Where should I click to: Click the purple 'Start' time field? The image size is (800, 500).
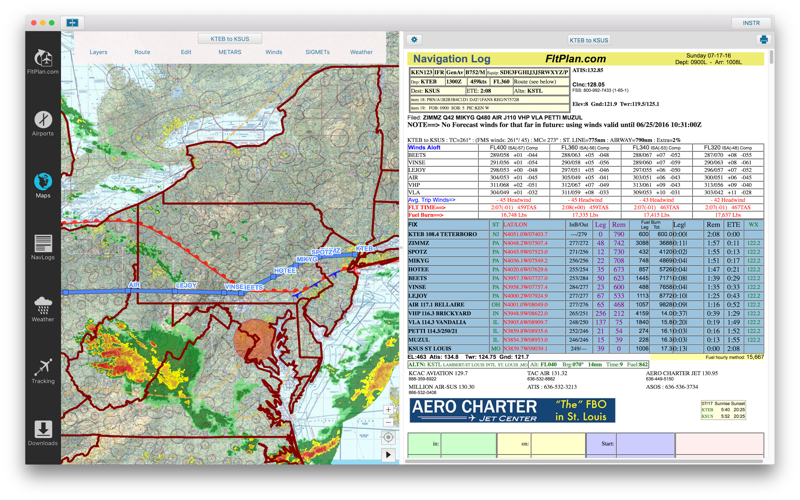(x=645, y=444)
